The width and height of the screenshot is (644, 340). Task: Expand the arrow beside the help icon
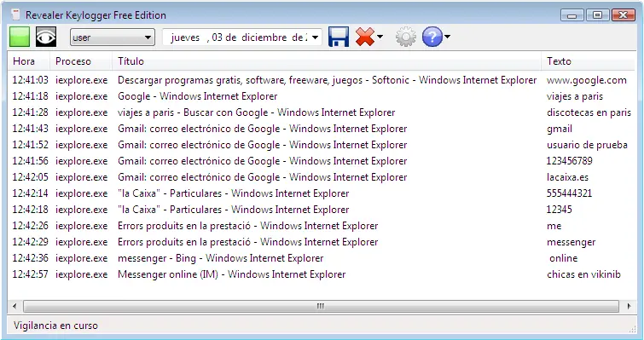click(447, 37)
